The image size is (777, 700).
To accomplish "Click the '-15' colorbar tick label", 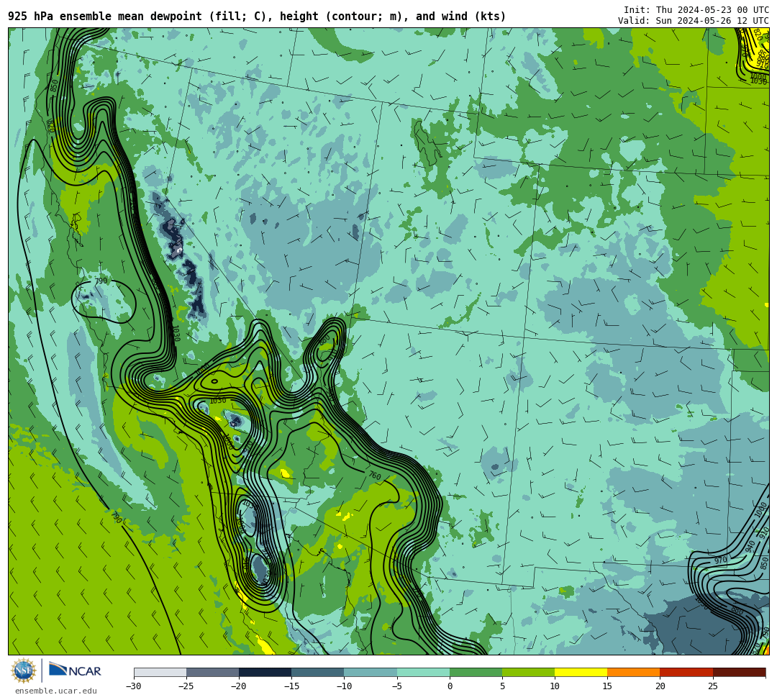I will [291, 686].
